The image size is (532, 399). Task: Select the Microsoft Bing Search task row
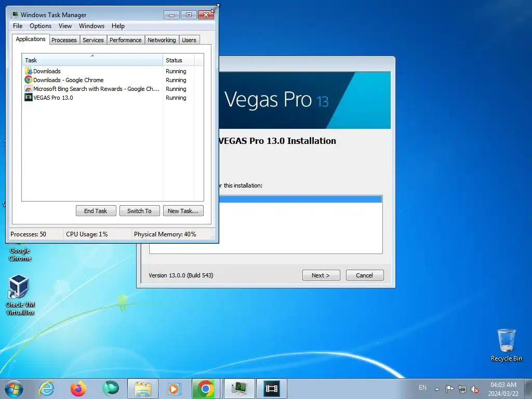coord(92,88)
